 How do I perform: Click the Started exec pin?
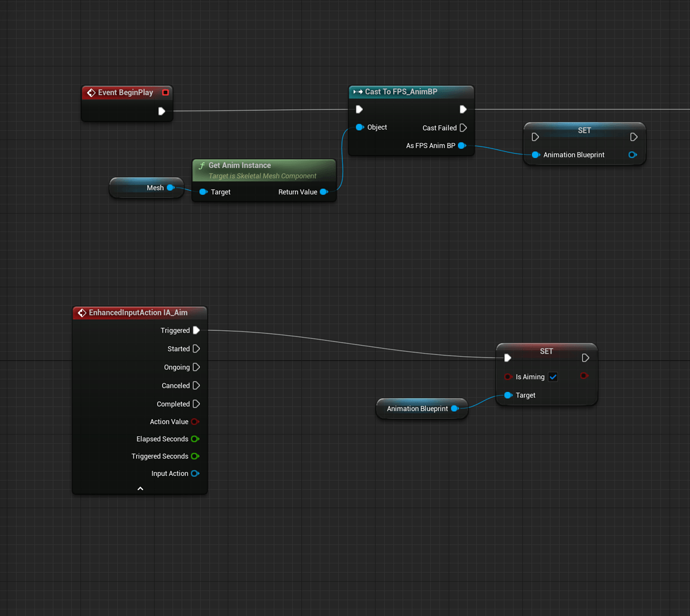196,349
